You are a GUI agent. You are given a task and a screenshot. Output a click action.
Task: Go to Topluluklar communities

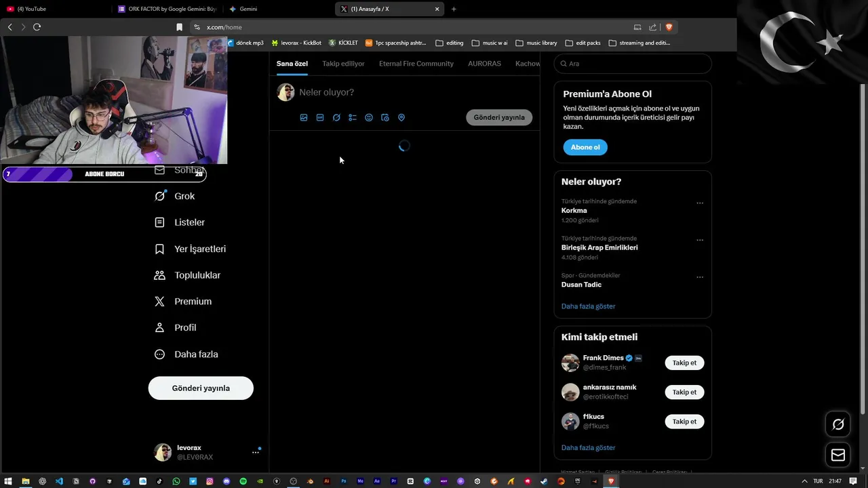pos(188,275)
